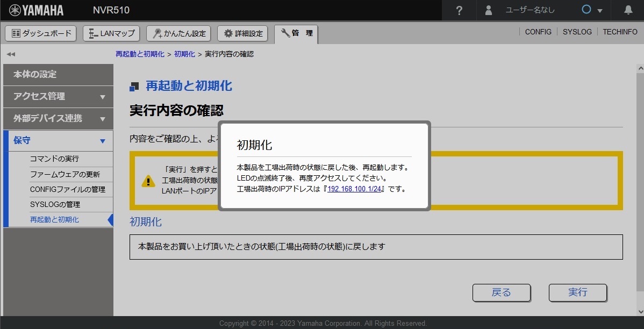Viewport: 644px width, 329px height.
Task: Go to the 詳細設定 tab
Action: click(243, 33)
